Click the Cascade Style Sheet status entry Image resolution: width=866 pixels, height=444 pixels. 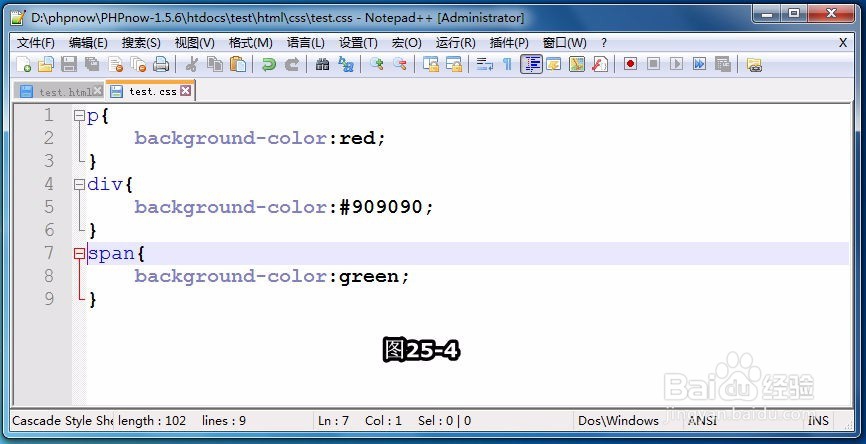pos(62,421)
